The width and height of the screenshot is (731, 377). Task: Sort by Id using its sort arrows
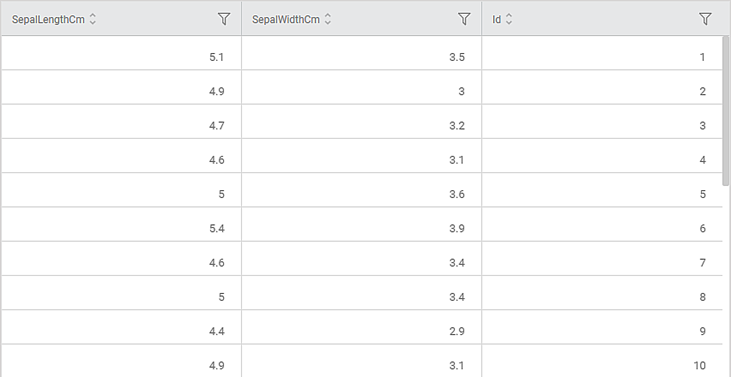click(509, 20)
